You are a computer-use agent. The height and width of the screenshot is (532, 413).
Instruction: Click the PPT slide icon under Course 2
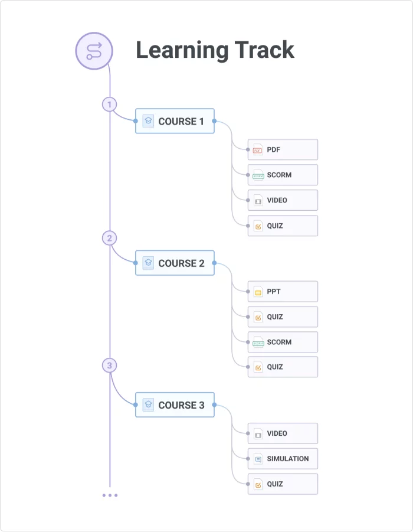[x=258, y=292]
